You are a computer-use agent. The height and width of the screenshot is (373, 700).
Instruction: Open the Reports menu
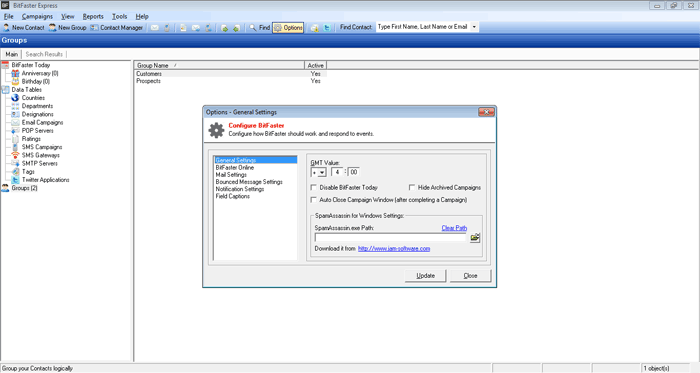(x=93, y=17)
